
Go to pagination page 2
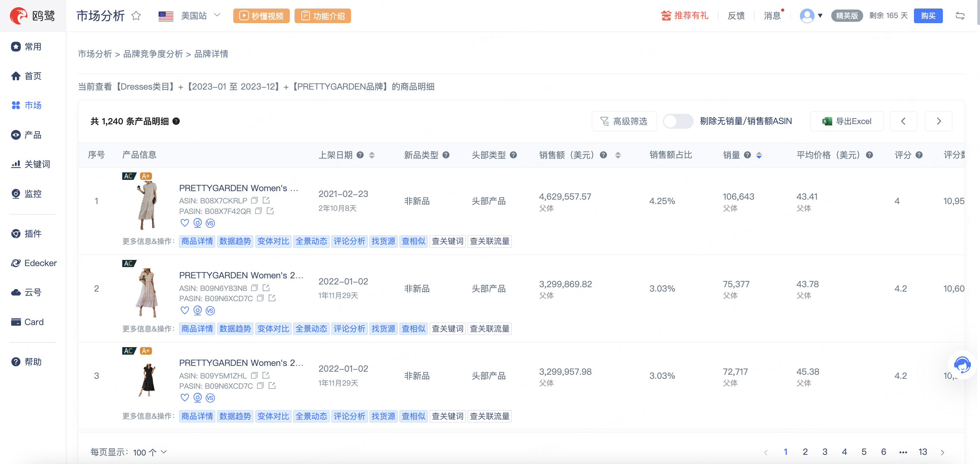(805, 452)
